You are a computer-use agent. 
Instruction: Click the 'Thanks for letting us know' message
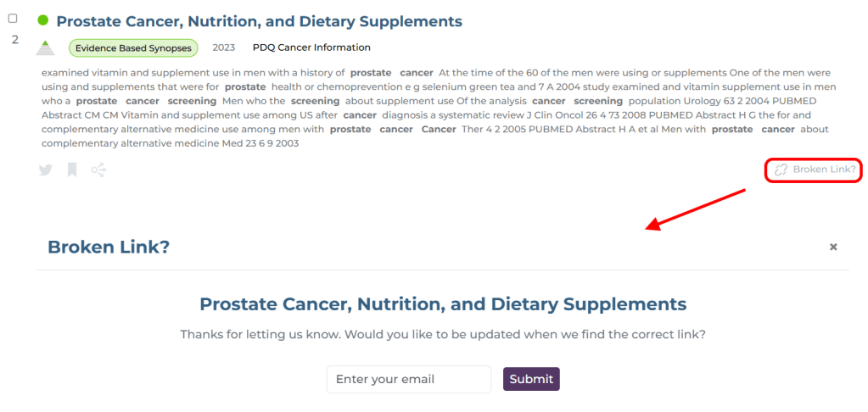point(442,334)
